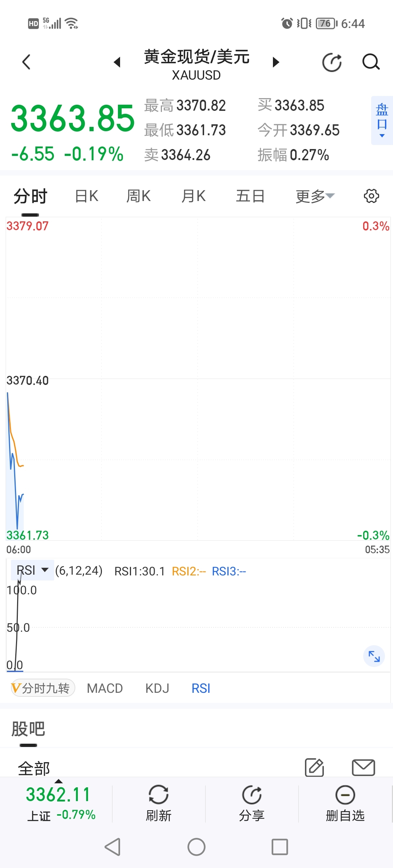Switch to 日K tab

(x=87, y=196)
